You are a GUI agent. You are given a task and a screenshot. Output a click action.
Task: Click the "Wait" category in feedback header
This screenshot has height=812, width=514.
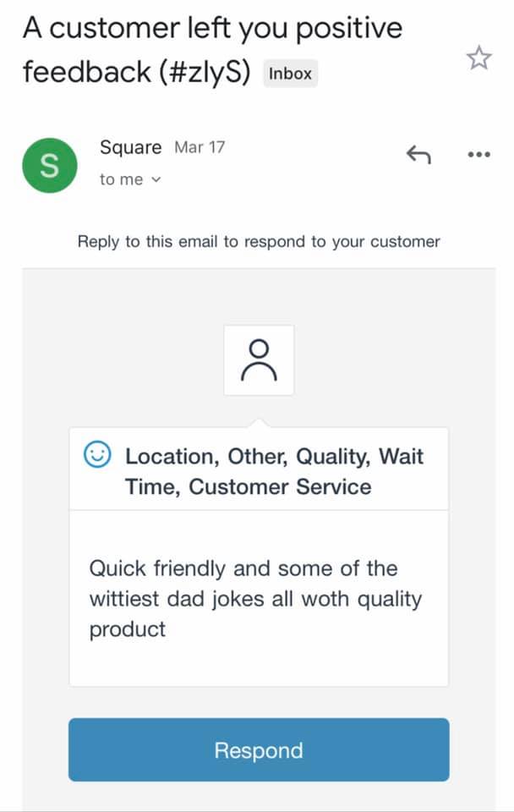[401, 457]
